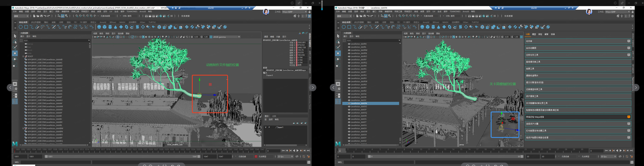This screenshot has width=644, height=166.
Task: Switch to the 模型 tab in Teamones panel
Action: point(534,34)
